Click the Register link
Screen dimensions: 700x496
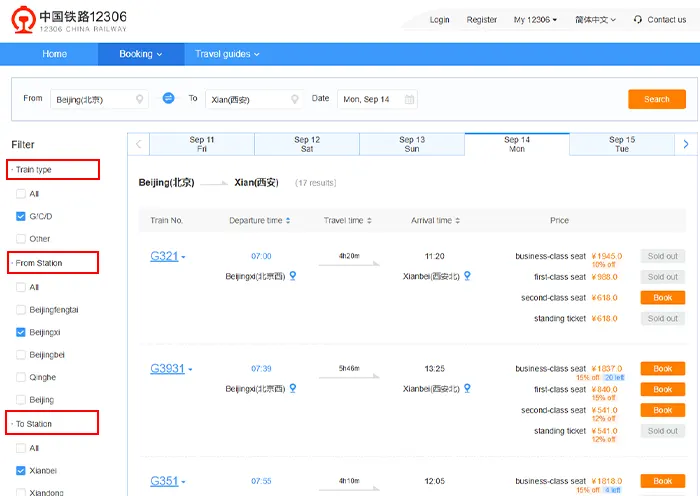click(x=482, y=20)
